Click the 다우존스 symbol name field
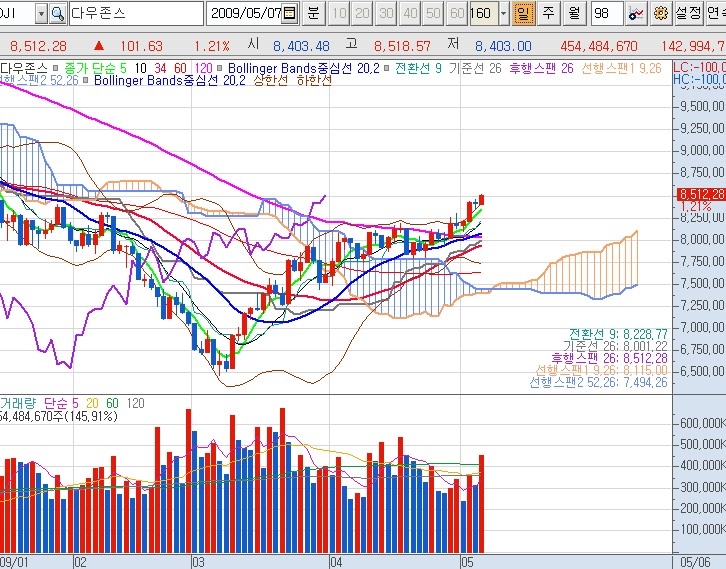The width and height of the screenshot is (726, 569). tap(135, 14)
